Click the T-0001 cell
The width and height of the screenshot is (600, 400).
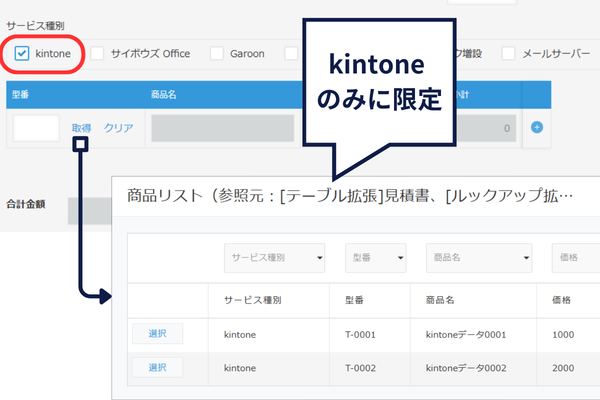click(x=360, y=335)
